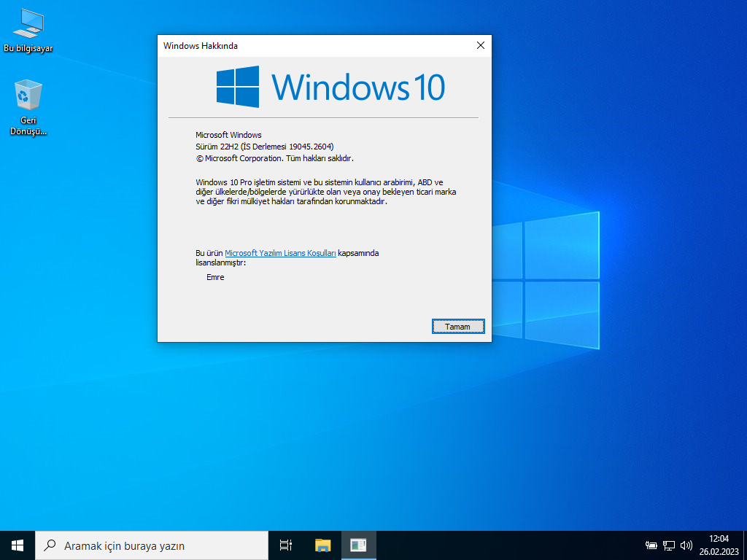Viewport: 747px width, 560px height.
Task: Click the Windows 10 Pro işletim sistemi paragraph
Action: click(x=326, y=192)
